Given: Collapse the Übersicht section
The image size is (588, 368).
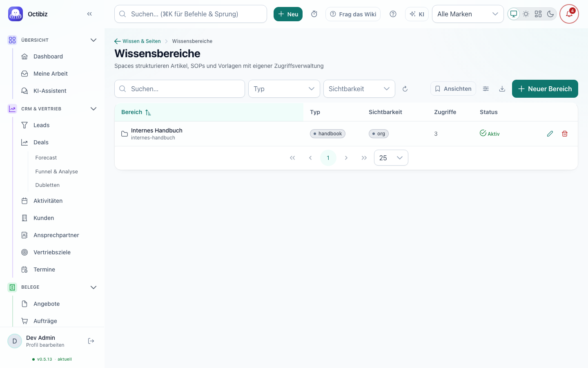Looking at the screenshot, I should point(94,40).
